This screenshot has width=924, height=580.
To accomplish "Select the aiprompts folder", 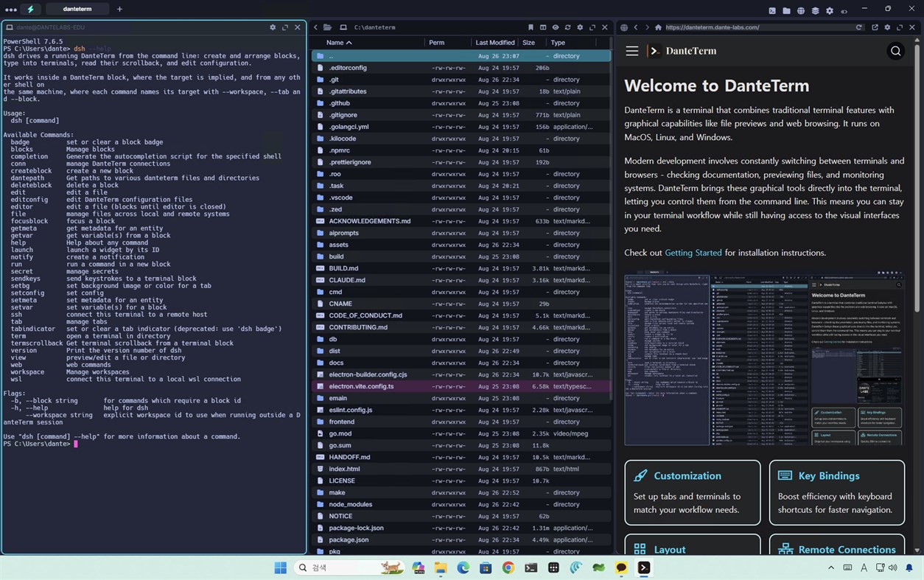I will pos(461,233).
